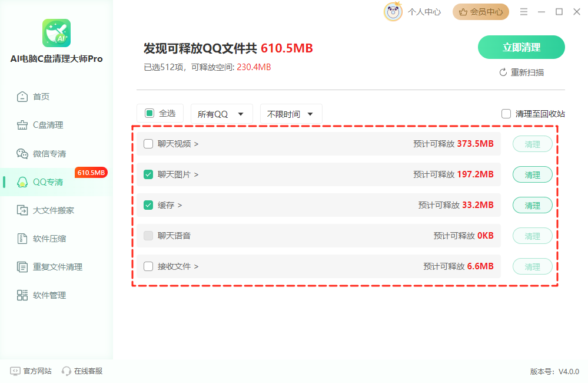Minimize the cleaner window
The height and width of the screenshot is (383, 588).
click(542, 12)
